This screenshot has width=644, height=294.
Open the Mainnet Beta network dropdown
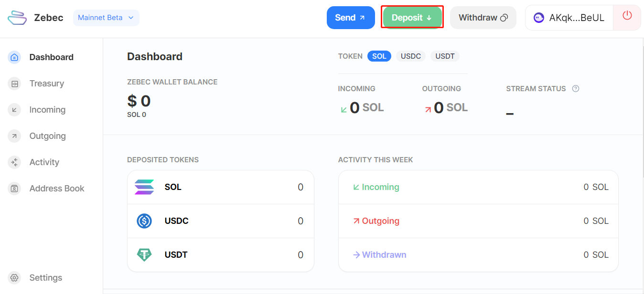(x=106, y=18)
